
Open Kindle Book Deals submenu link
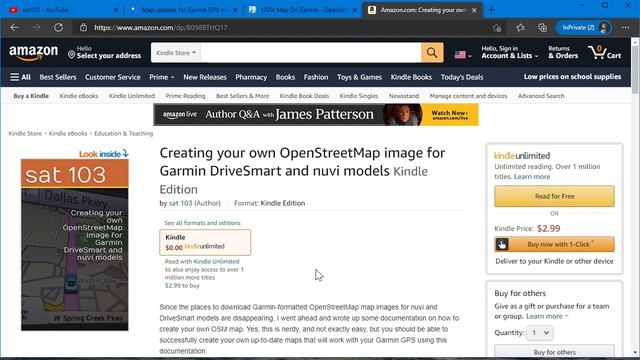click(x=304, y=96)
